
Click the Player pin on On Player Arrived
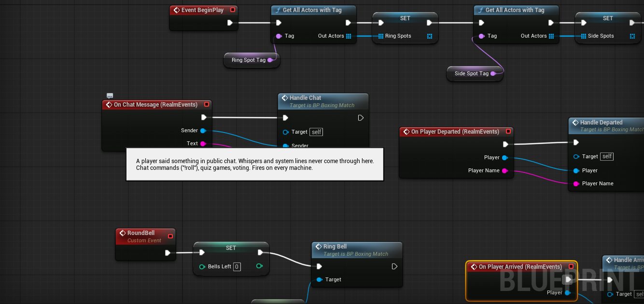[567, 293]
